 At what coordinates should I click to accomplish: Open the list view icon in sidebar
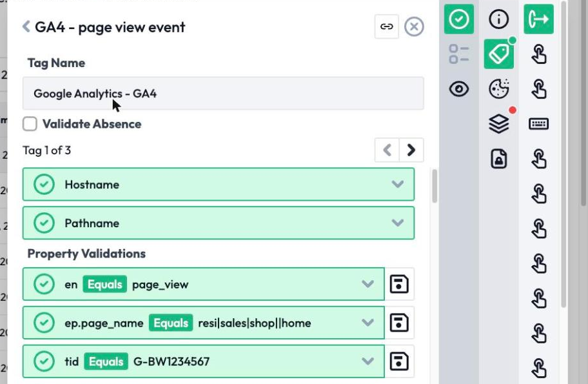tap(459, 54)
